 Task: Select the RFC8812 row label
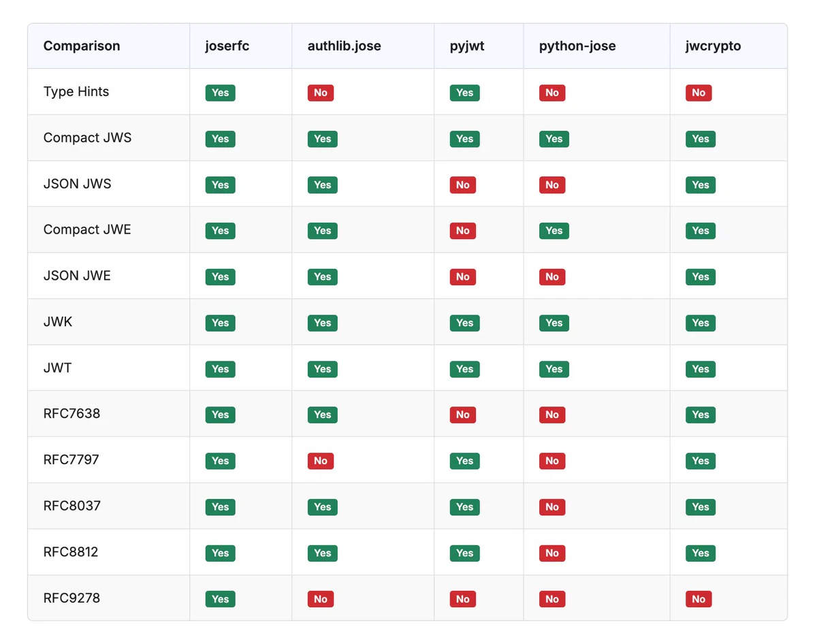point(71,552)
